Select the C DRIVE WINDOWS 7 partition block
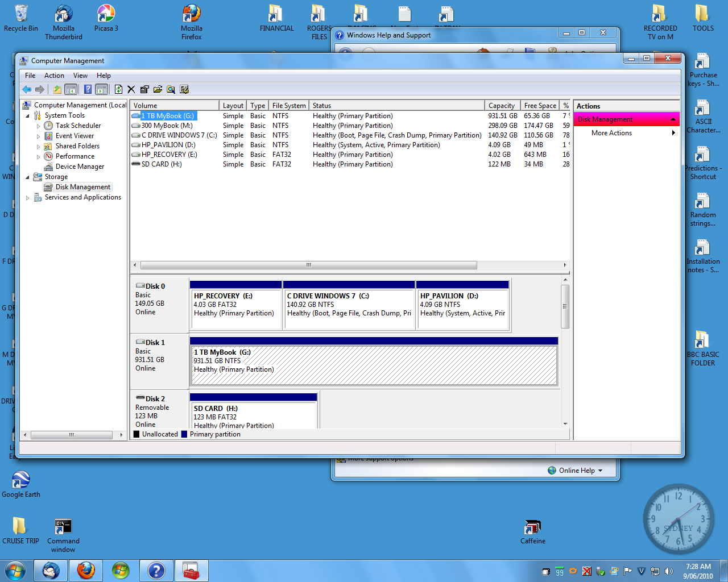The width and height of the screenshot is (728, 582). pyautogui.click(x=349, y=305)
